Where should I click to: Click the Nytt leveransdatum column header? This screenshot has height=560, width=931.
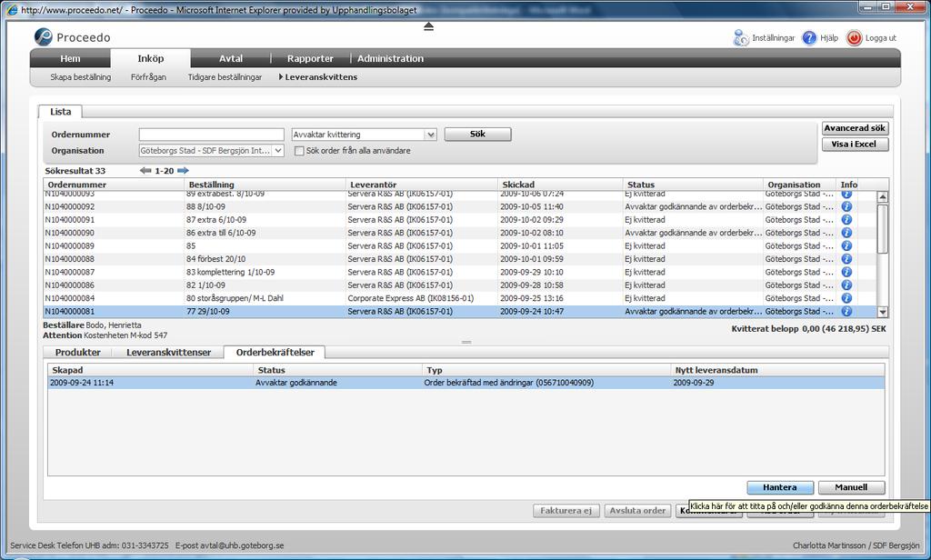click(778, 370)
